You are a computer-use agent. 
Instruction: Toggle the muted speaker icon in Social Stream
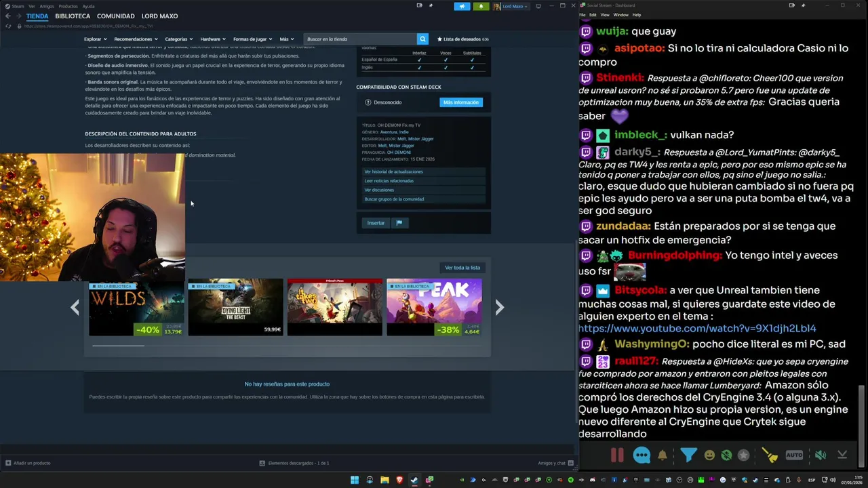pyautogui.click(x=821, y=455)
